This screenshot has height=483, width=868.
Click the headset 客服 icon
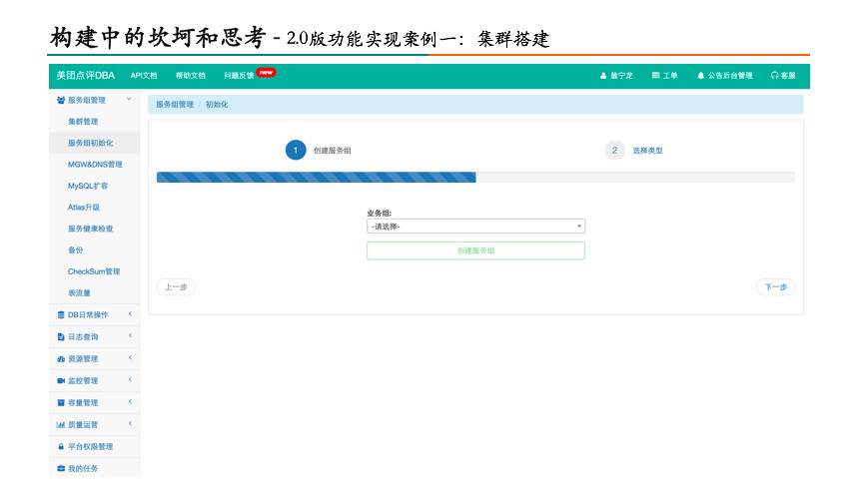[774, 76]
